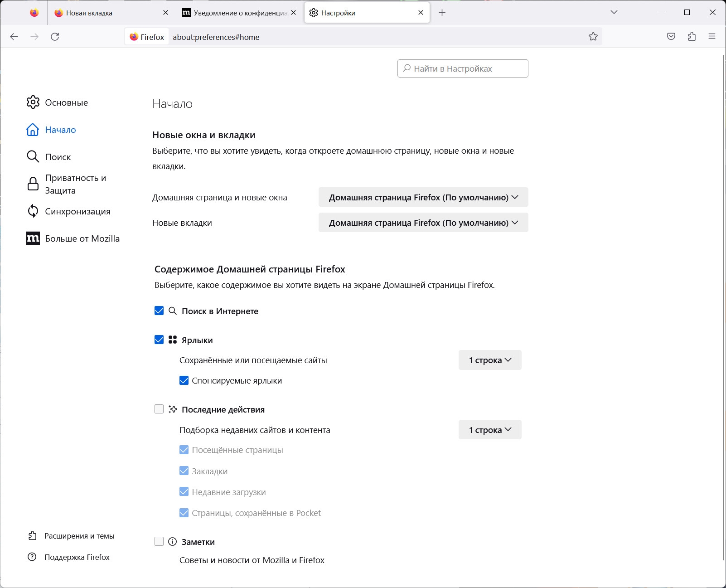Open a new tab with the plus icon

point(442,13)
